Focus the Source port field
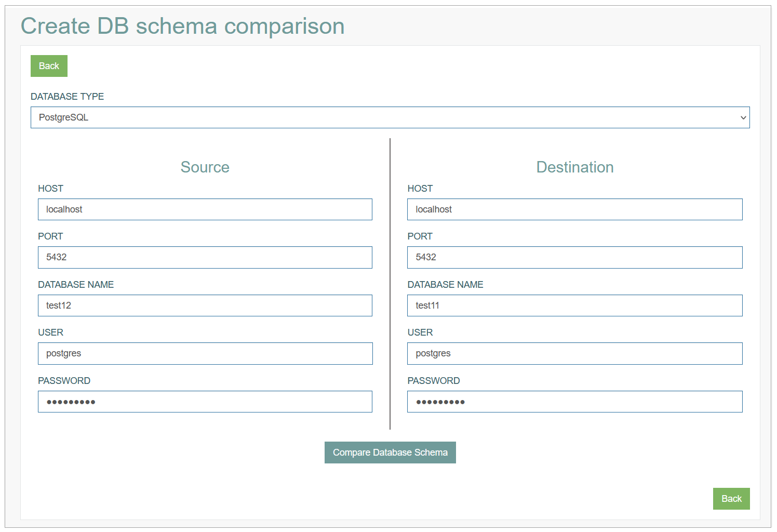The height and width of the screenshot is (532, 777). click(205, 257)
